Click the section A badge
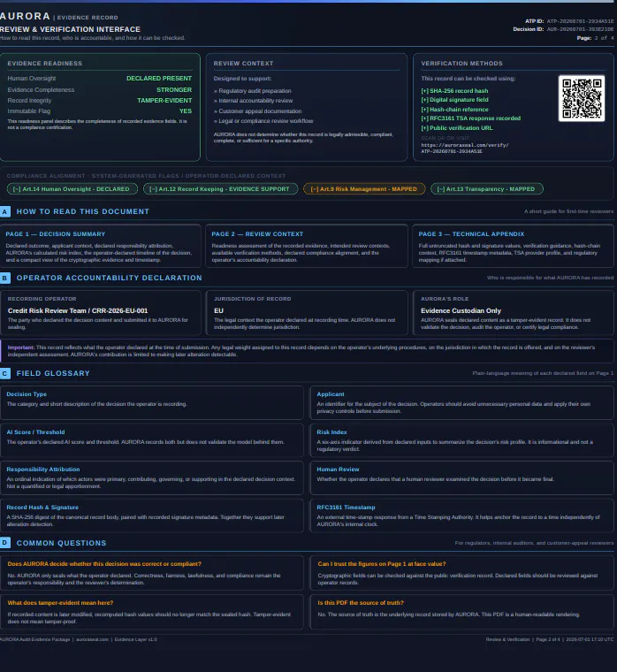Image resolution: width=617 pixels, height=672 pixels. click(x=4, y=211)
